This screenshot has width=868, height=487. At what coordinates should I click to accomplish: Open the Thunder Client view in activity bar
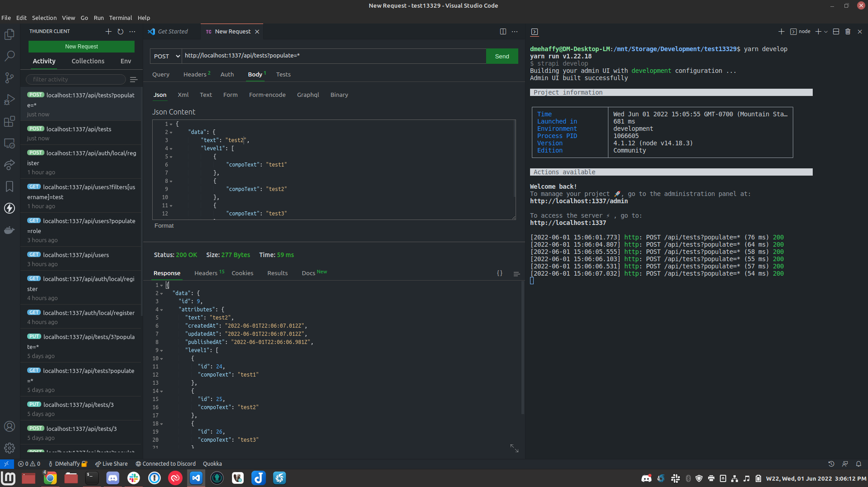10,209
